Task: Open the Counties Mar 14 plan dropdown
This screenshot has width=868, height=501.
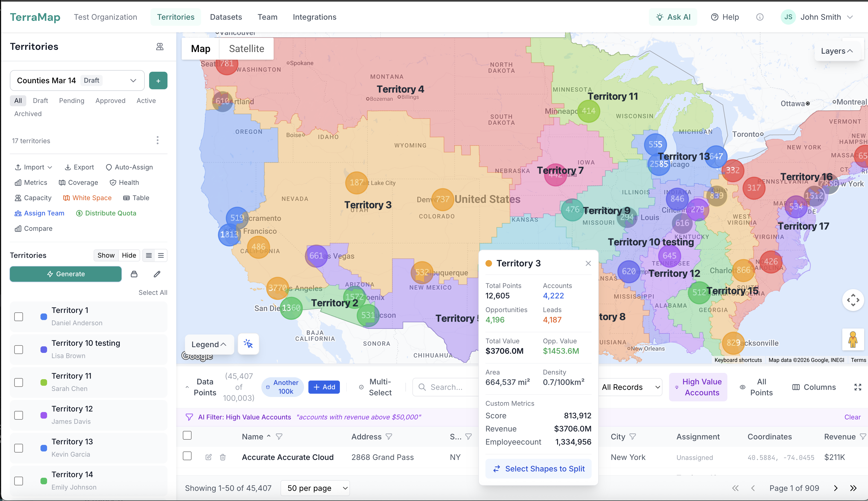Action: tap(77, 80)
